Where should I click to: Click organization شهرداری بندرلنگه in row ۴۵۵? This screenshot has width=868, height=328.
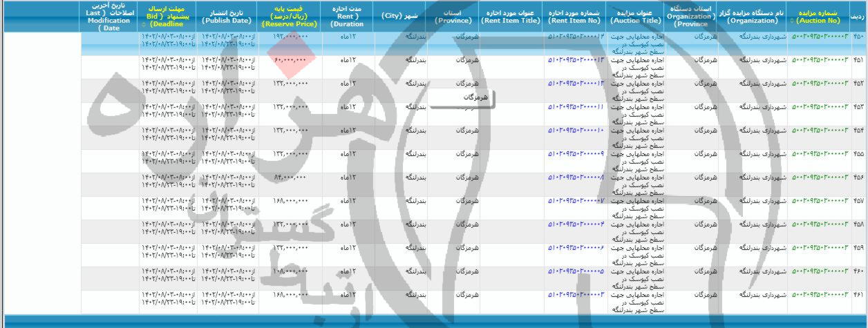(x=764, y=155)
